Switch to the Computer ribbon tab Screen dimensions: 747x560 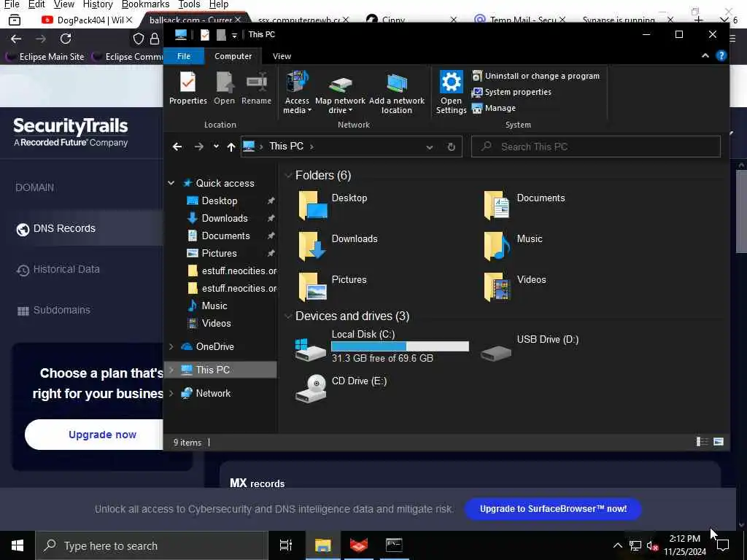pos(233,56)
